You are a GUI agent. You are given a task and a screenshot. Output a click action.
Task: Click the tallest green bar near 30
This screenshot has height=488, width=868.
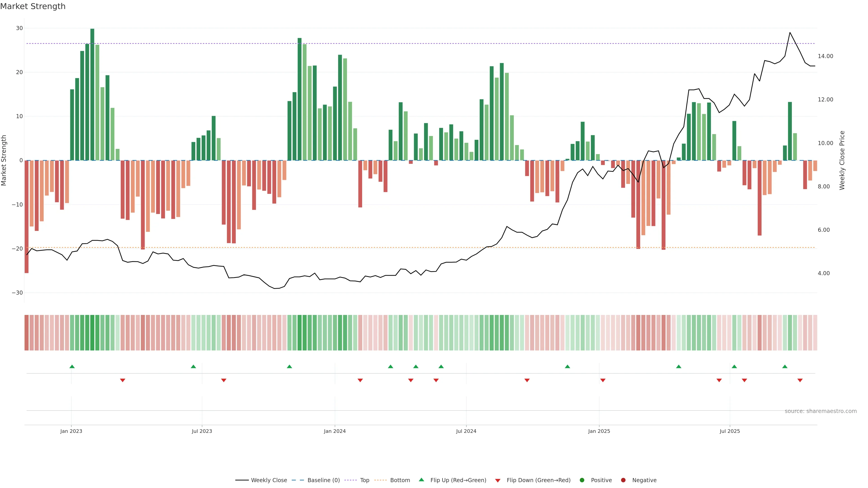pyautogui.click(x=92, y=94)
